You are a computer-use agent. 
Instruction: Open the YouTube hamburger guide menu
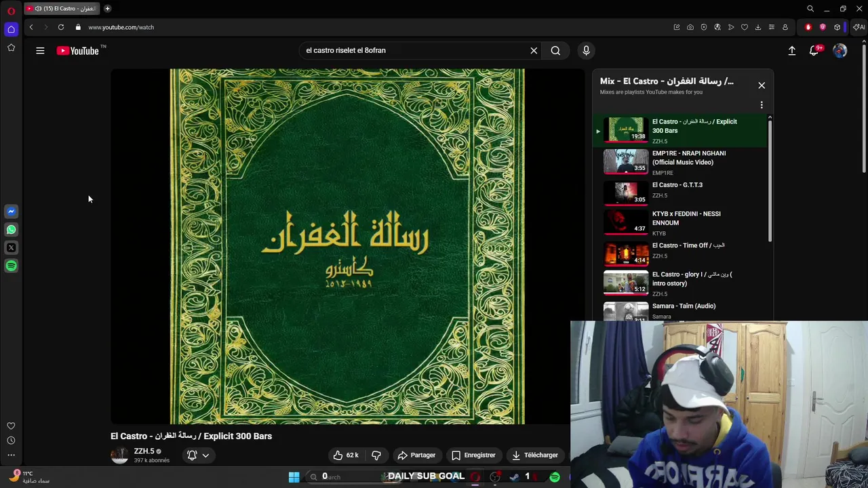40,51
